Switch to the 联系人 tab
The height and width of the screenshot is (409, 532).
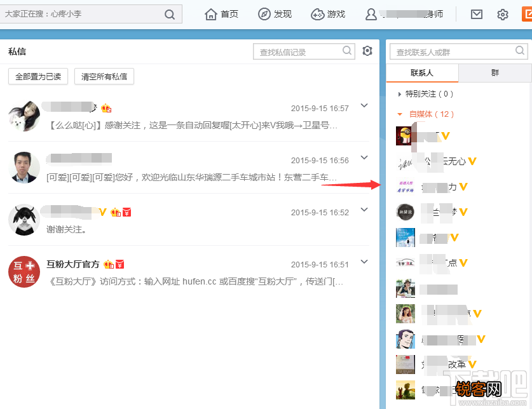coord(422,72)
